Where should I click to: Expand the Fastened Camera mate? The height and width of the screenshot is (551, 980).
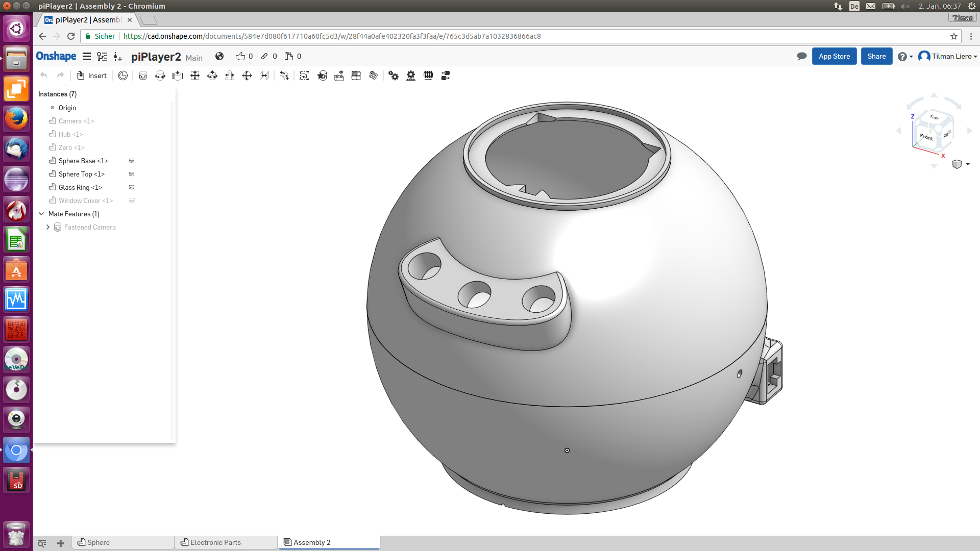click(x=48, y=227)
